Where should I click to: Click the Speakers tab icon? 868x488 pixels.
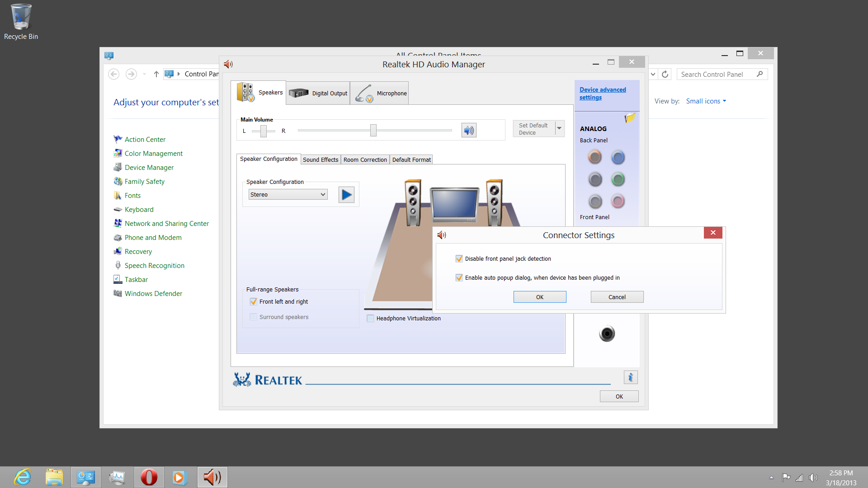[247, 92]
